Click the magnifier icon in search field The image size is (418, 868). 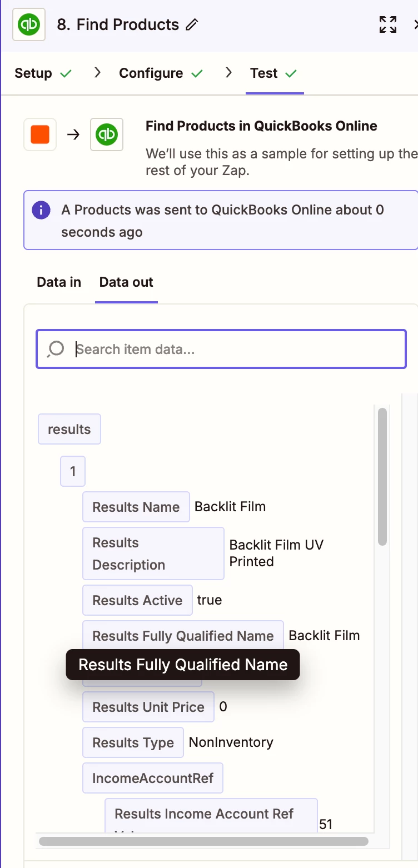(x=56, y=349)
